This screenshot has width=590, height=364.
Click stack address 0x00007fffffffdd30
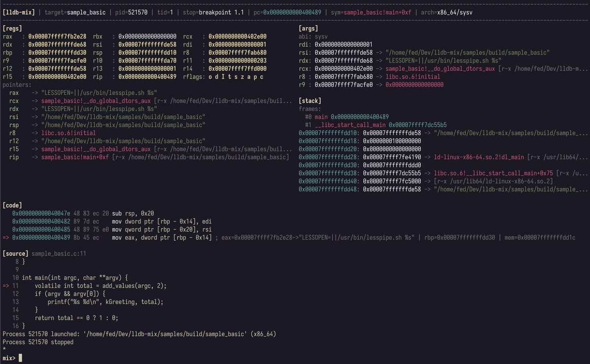(327, 165)
